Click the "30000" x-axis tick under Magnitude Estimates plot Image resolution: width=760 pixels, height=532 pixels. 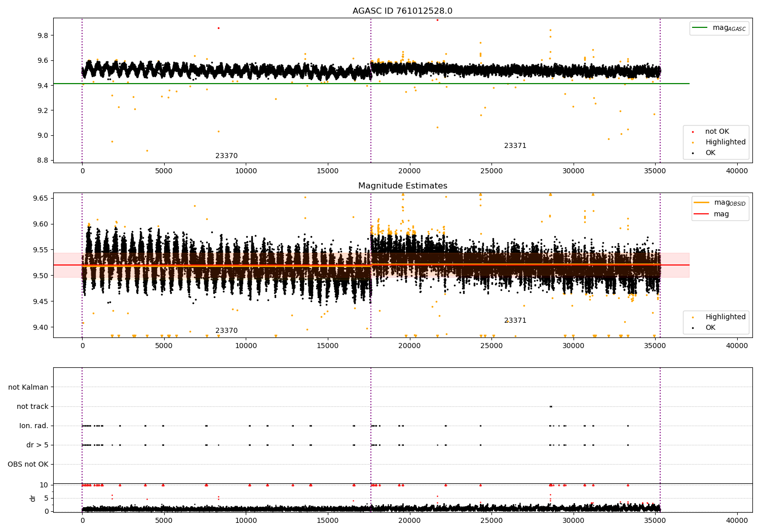click(573, 346)
